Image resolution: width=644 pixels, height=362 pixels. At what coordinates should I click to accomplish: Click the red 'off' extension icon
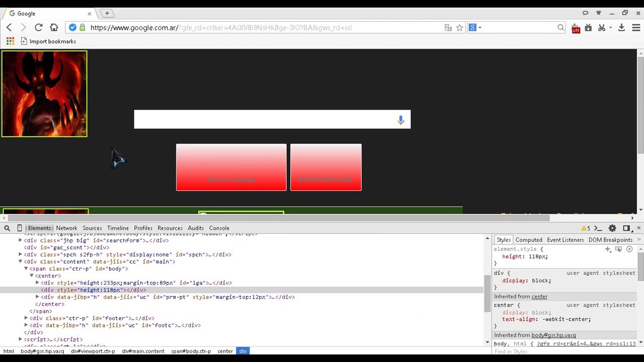(x=576, y=28)
